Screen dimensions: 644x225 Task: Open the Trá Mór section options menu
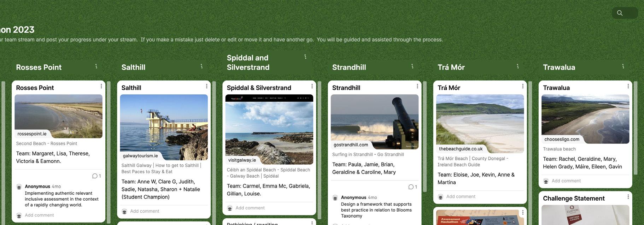click(x=517, y=66)
